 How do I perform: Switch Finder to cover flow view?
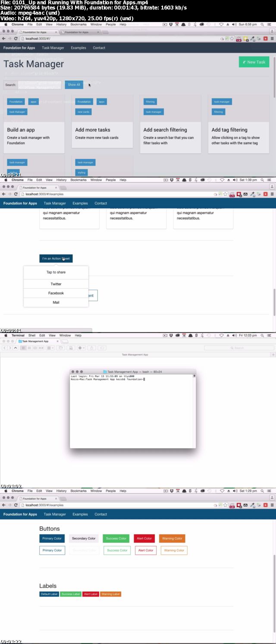point(41,348)
